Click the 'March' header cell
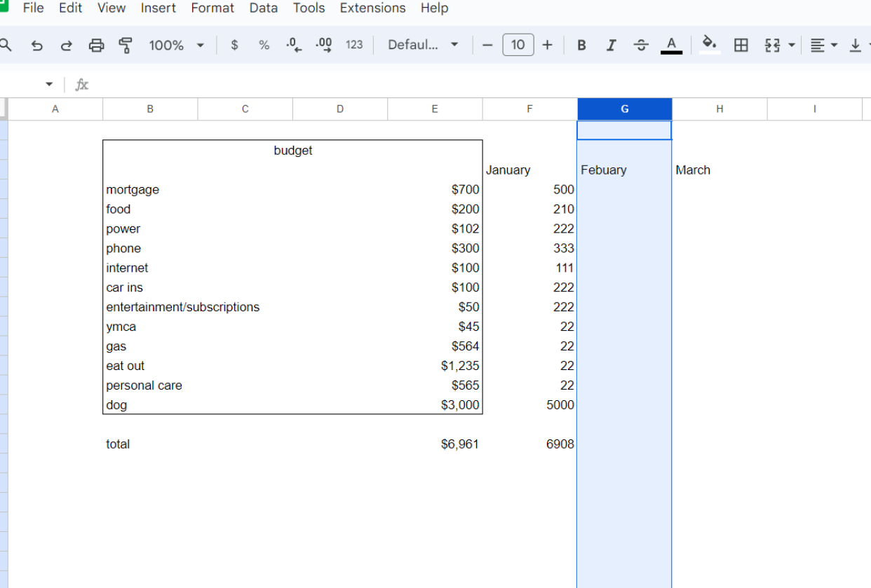Viewport: 871px width, 588px height. click(720, 170)
